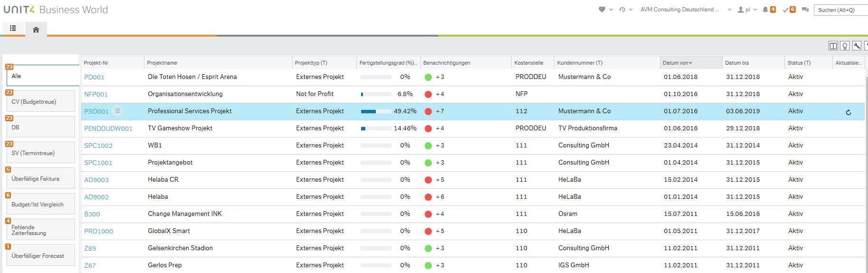Open notifications bell icon
The width and height of the screenshot is (868, 273).
click(765, 10)
